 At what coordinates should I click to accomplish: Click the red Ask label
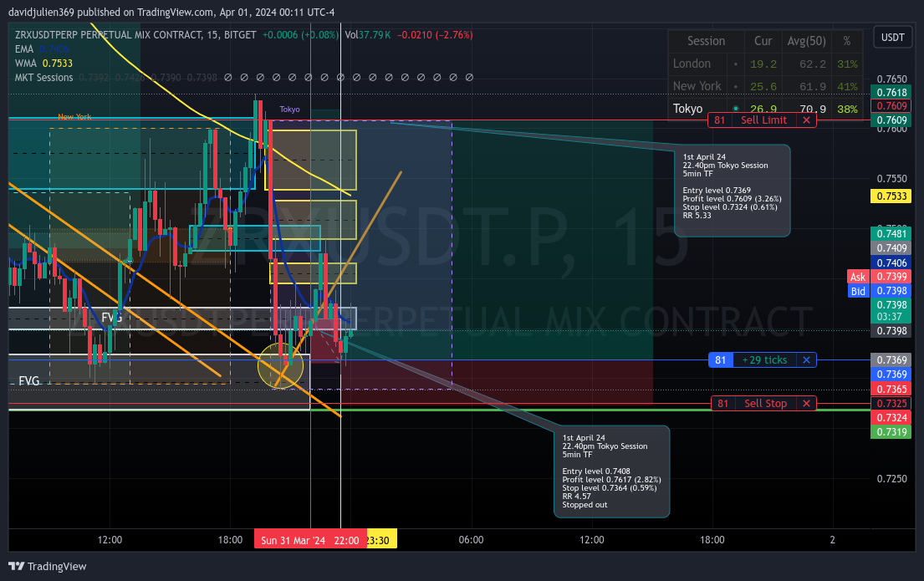click(x=858, y=277)
